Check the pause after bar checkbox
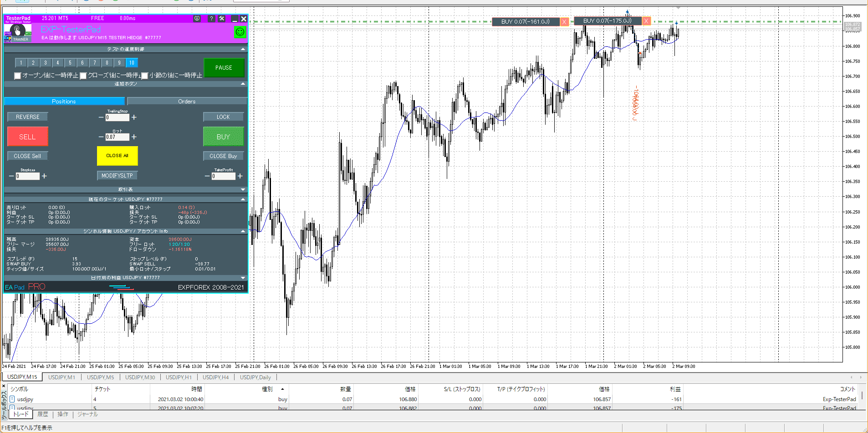The image size is (868, 433). click(x=145, y=76)
